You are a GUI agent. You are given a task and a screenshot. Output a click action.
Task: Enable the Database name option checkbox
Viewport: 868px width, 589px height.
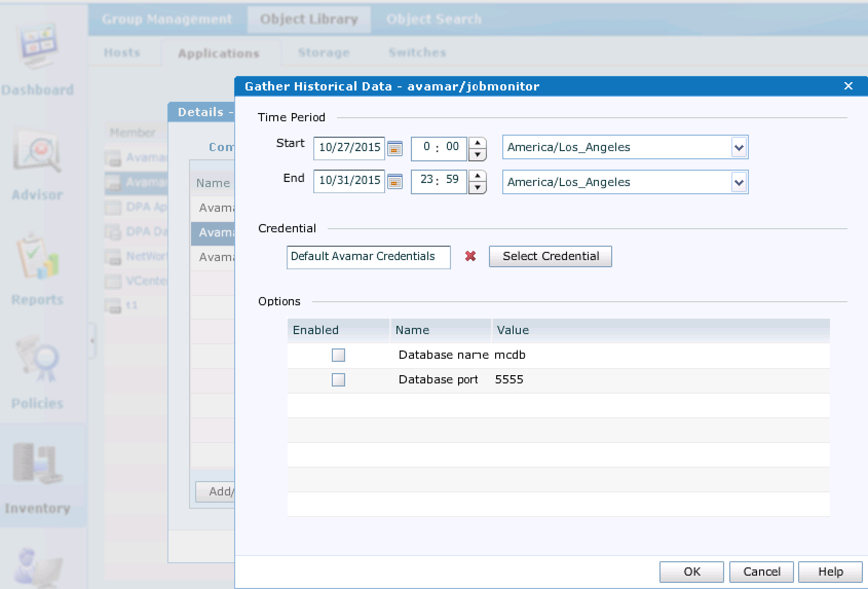click(x=338, y=355)
